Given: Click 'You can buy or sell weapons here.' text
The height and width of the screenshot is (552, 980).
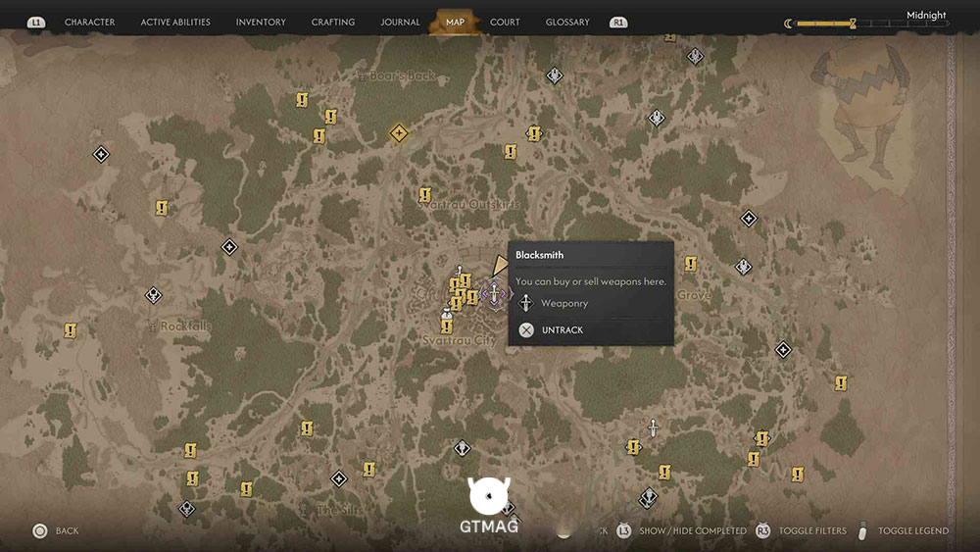Looking at the screenshot, I should (x=591, y=281).
